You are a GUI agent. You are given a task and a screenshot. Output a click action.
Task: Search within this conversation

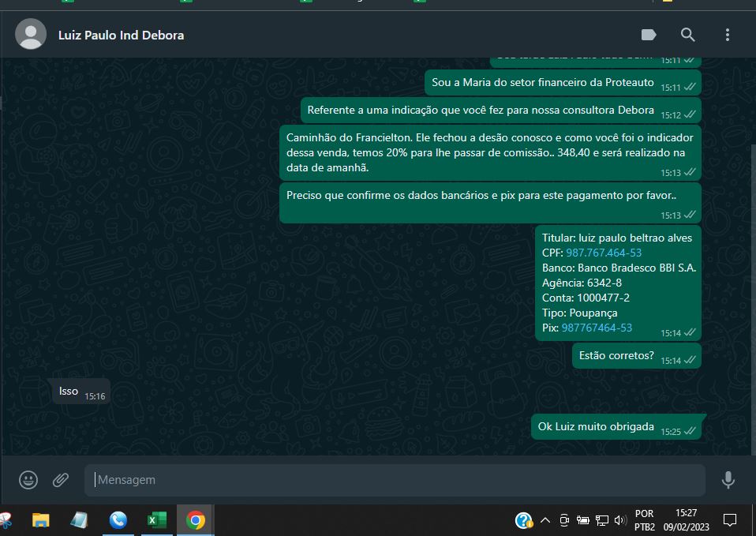point(687,35)
